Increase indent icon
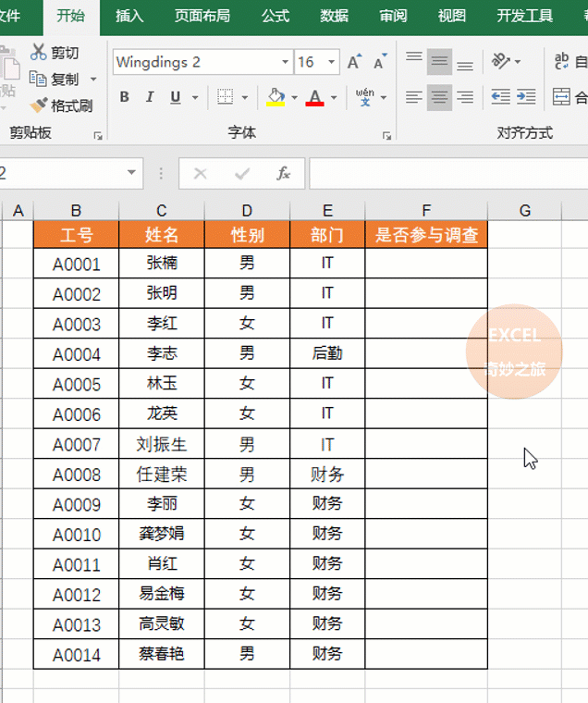Viewport: 588px width, 703px height. (526, 97)
